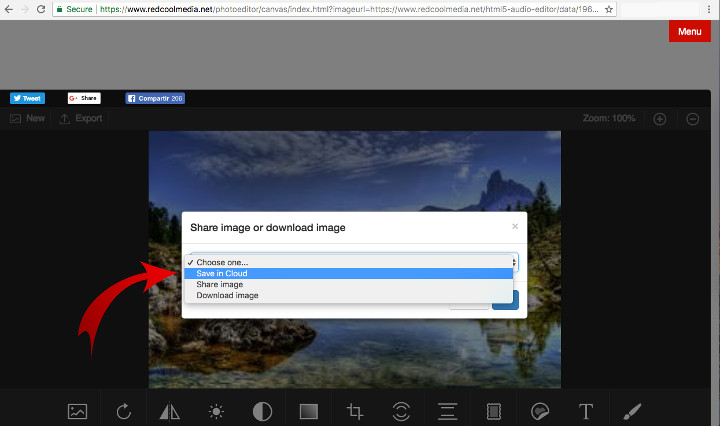Zoom in with the plus icon

[x=660, y=119]
